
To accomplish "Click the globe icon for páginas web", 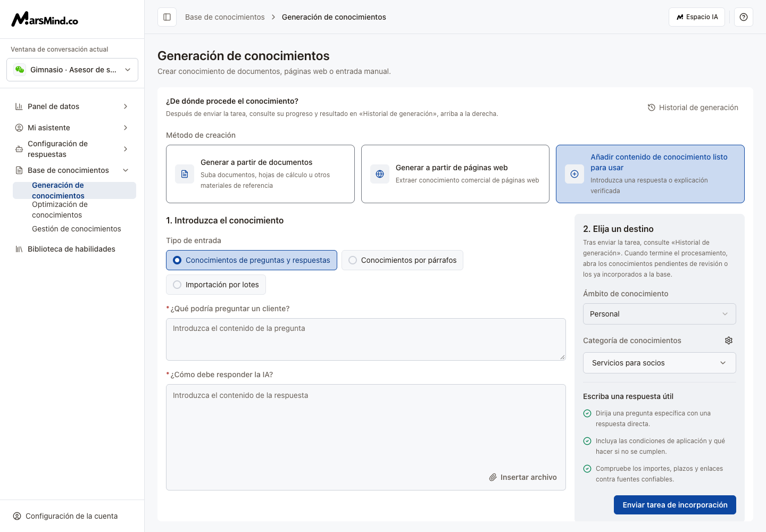I will (380, 174).
